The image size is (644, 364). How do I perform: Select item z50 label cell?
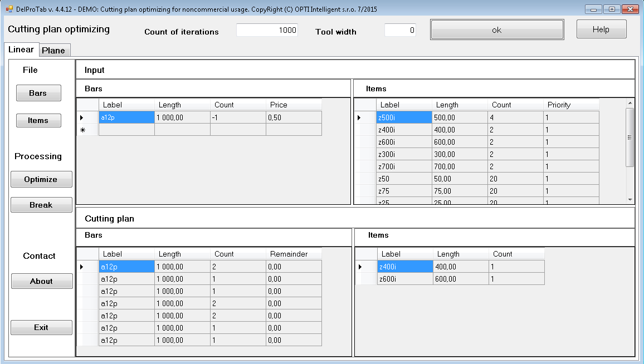[404, 179]
